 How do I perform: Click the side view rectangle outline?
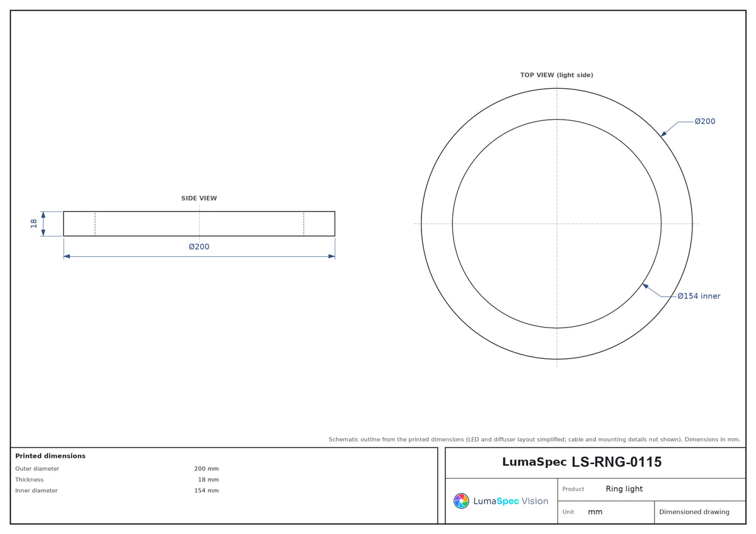click(199, 224)
